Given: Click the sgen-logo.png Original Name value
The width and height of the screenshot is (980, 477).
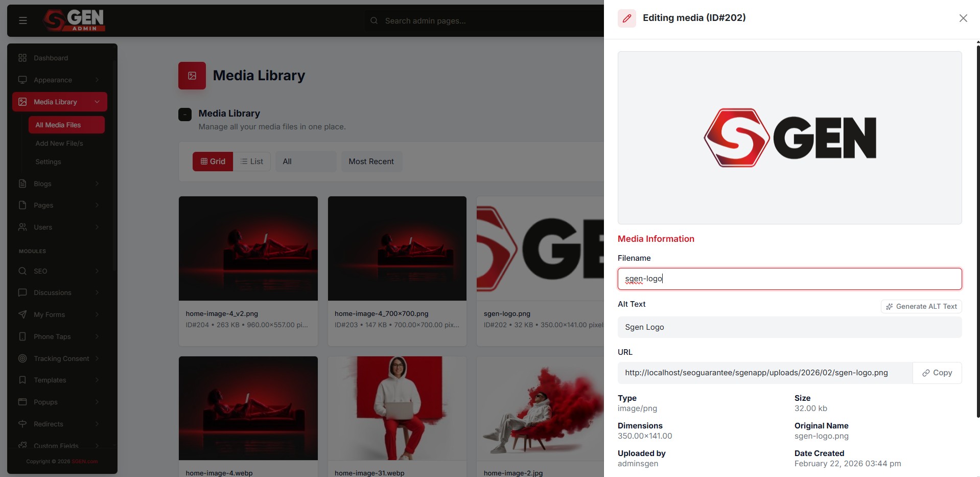Looking at the screenshot, I should (x=821, y=437).
